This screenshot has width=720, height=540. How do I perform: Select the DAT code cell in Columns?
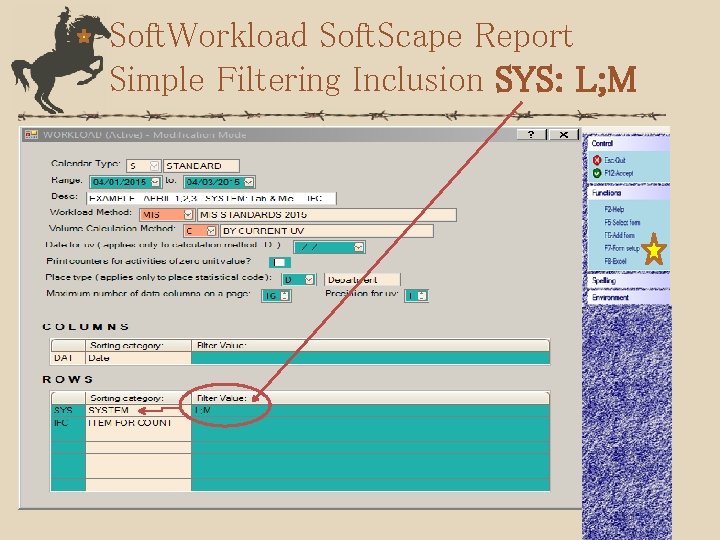[68, 358]
